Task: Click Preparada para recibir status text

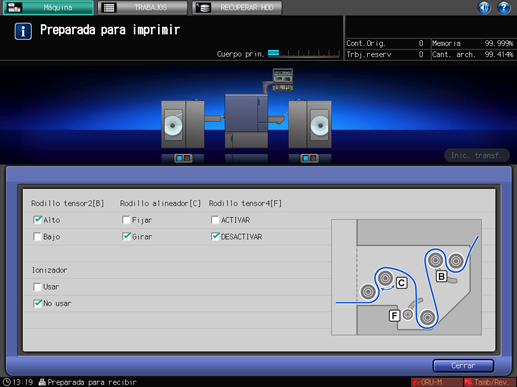Action: coord(92,382)
